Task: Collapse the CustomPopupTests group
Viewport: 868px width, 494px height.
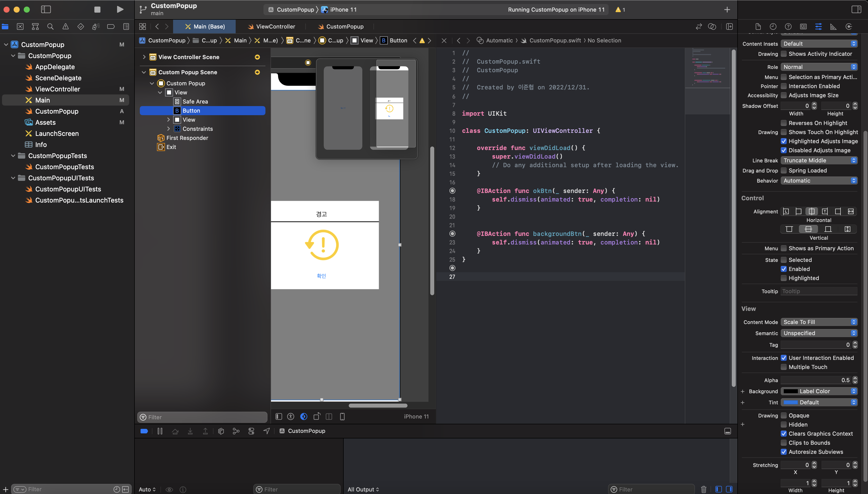Action: 13,156
